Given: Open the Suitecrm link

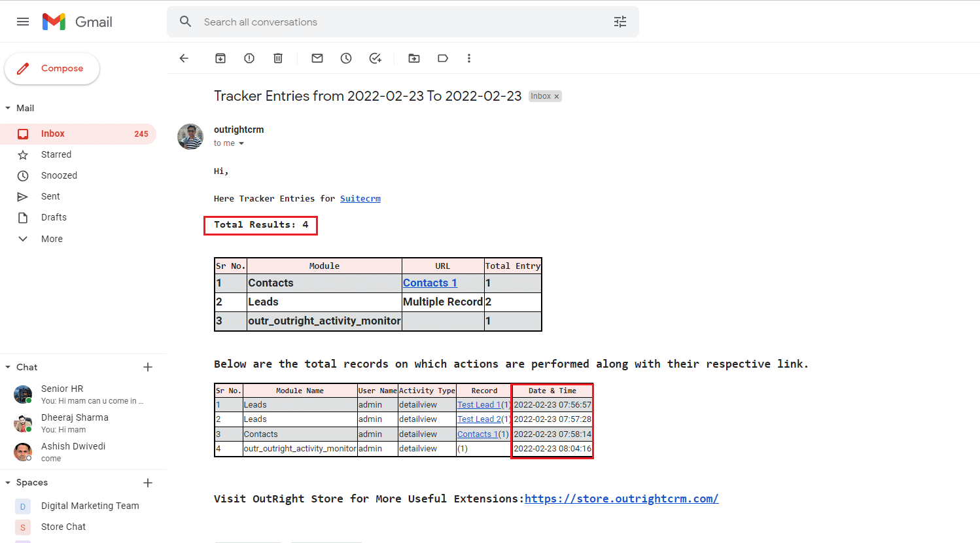Looking at the screenshot, I should (x=360, y=198).
